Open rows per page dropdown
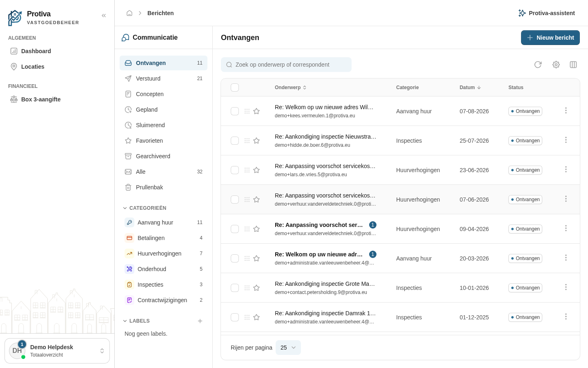This screenshot has width=588, height=368. click(x=288, y=348)
